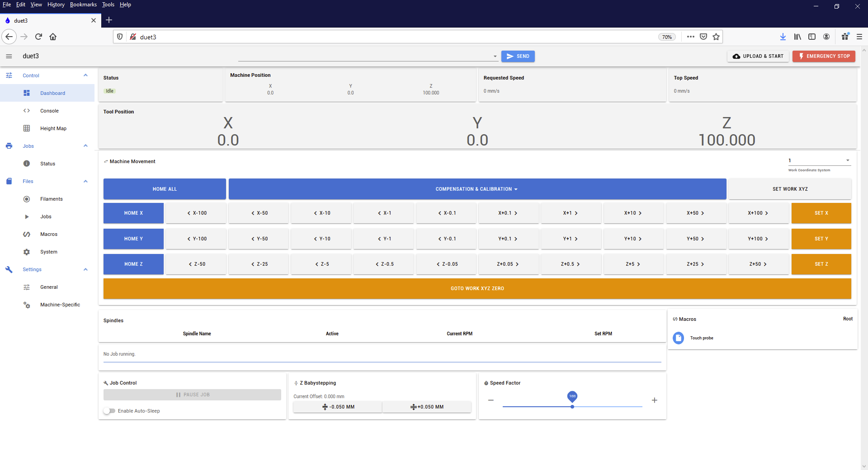Click Upload & Start button
Image resolution: width=868 pixels, height=470 pixels.
pyautogui.click(x=758, y=56)
